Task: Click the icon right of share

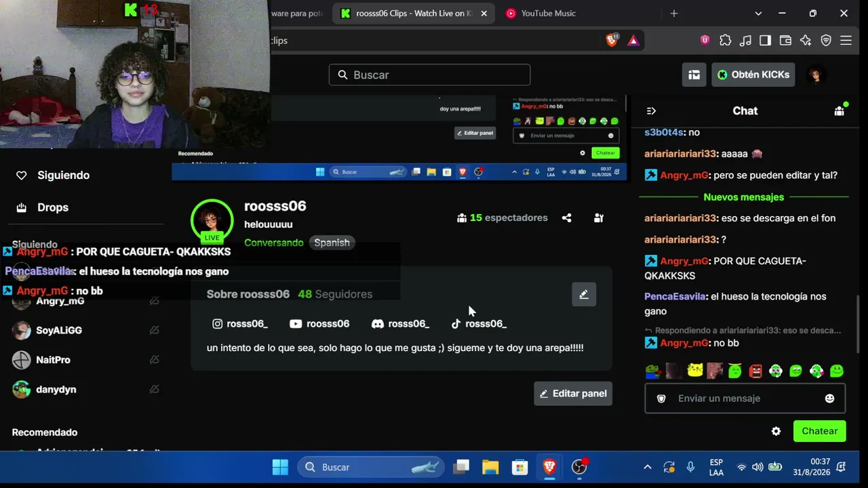Action: coord(598,218)
